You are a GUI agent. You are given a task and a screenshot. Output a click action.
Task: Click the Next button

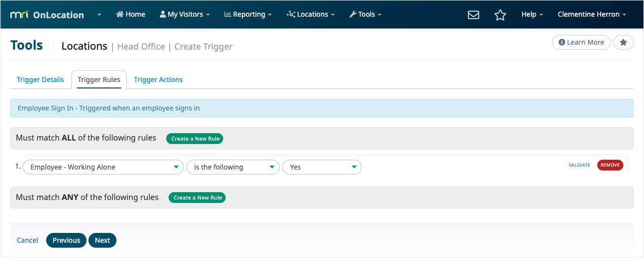point(102,240)
